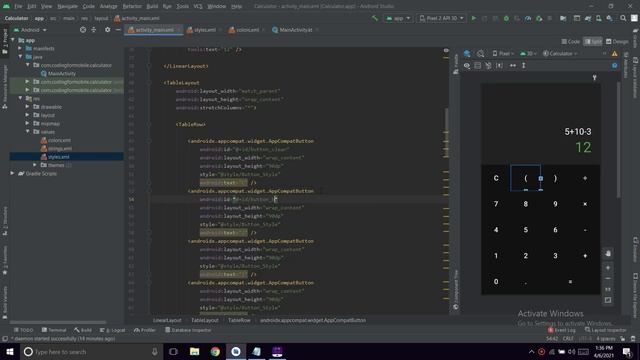Collapse the java folder
The image size is (640, 360).
pyautogui.click(x=20, y=57)
